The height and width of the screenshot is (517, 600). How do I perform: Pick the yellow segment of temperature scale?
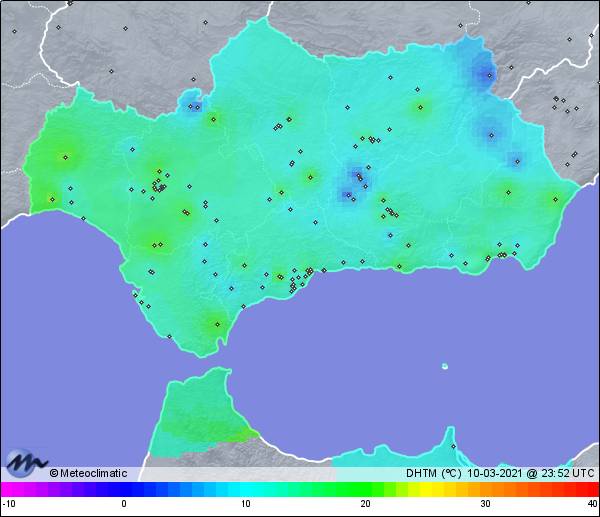pyautogui.click(x=426, y=489)
